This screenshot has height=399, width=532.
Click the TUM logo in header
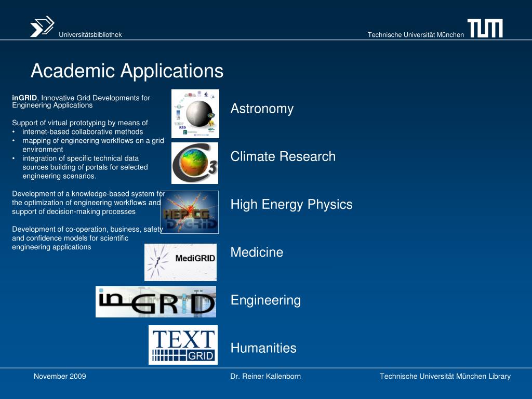(x=485, y=28)
